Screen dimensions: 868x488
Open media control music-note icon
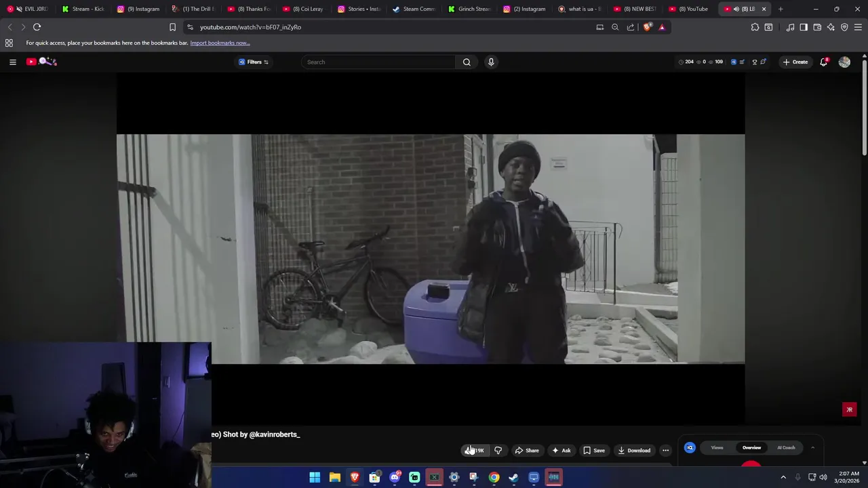[x=790, y=27]
